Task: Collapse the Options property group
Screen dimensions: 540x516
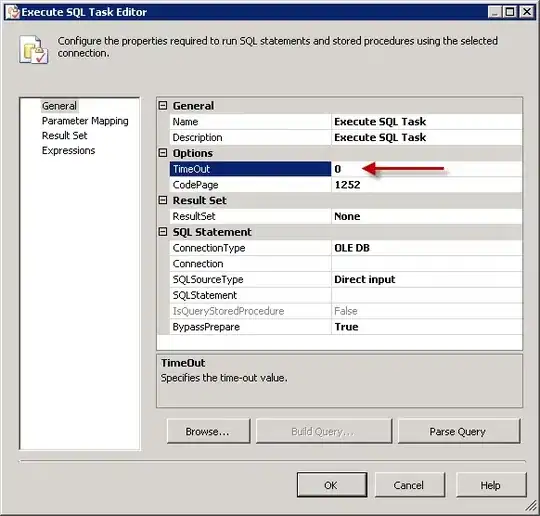Action: point(163,153)
